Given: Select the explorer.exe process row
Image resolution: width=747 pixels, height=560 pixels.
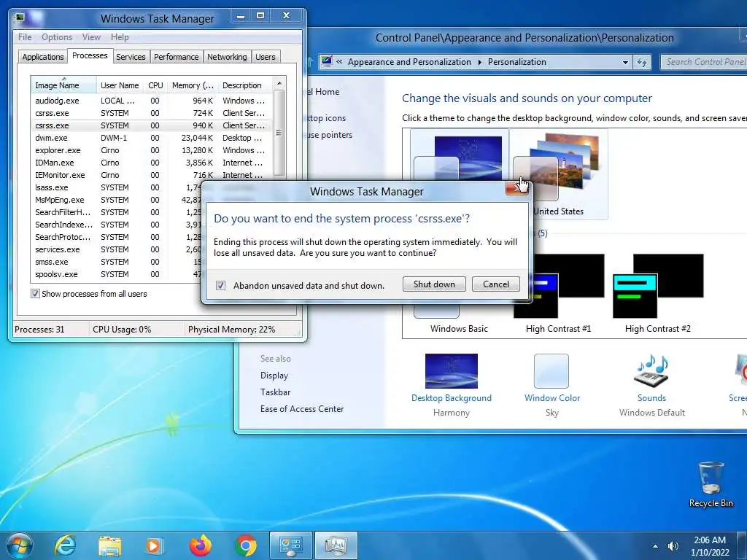Looking at the screenshot, I should [x=152, y=150].
